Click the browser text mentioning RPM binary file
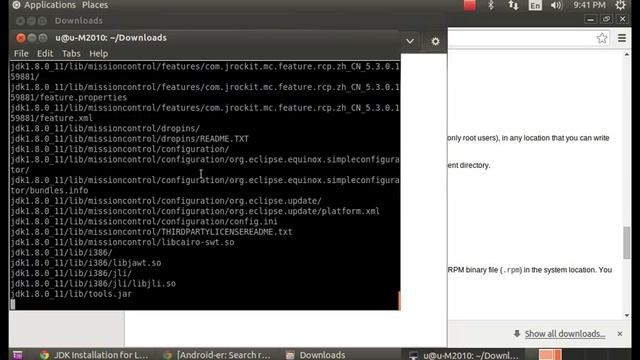This screenshot has width=640, height=360. coord(530,270)
